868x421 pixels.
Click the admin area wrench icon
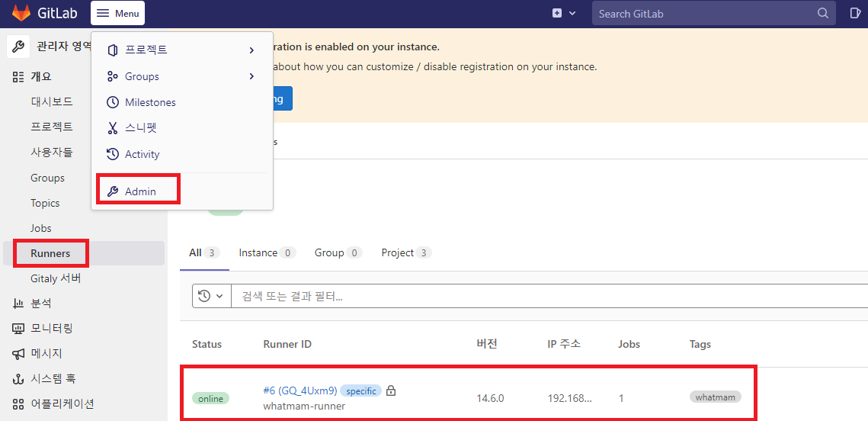(18, 46)
